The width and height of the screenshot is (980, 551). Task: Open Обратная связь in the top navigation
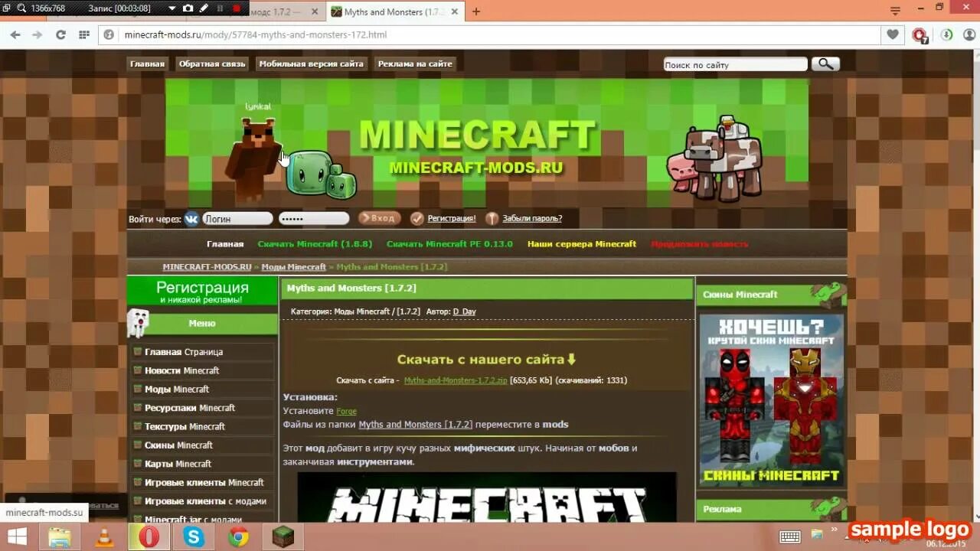[x=212, y=64]
